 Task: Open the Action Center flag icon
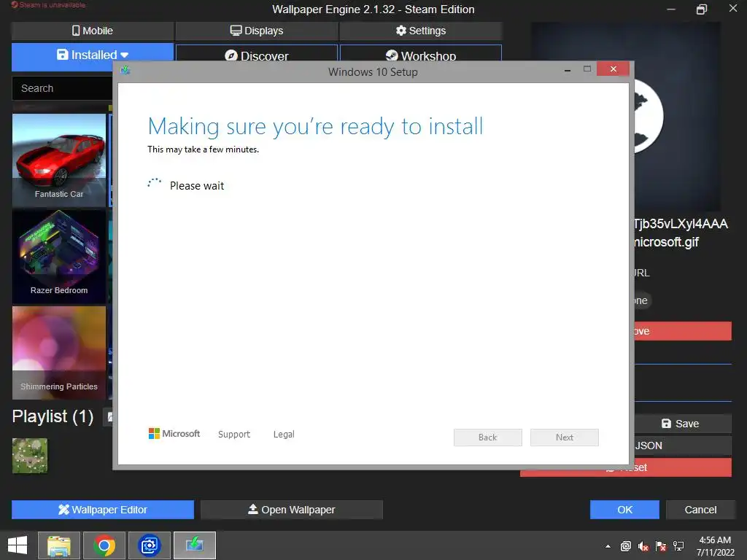[661, 546]
